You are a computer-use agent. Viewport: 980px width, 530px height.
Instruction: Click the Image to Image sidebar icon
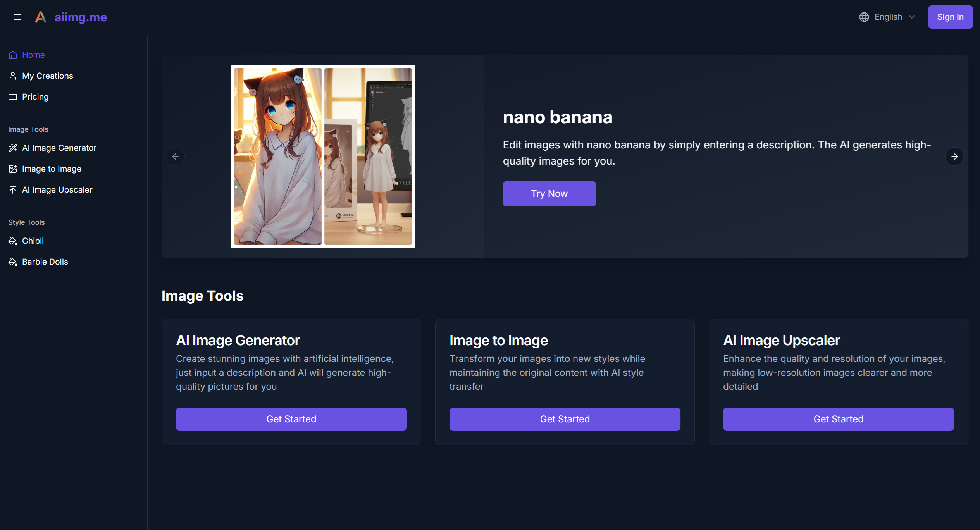[x=13, y=169]
